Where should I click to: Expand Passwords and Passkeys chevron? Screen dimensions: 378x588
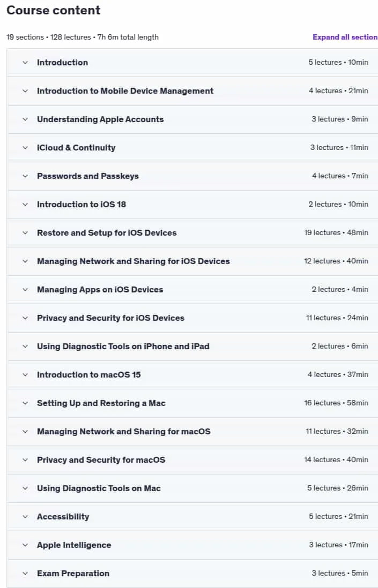pyautogui.click(x=25, y=176)
